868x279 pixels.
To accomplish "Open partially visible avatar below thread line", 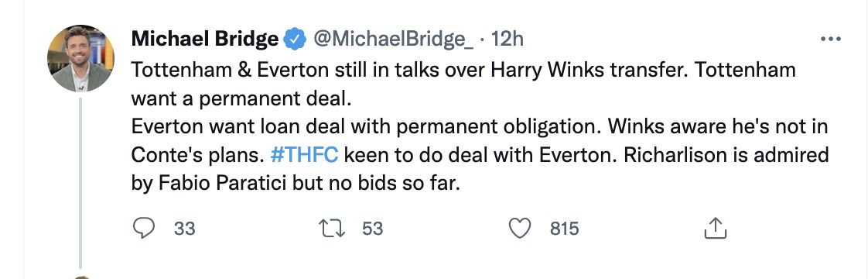I will pyautogui.click(x=80, y=277).
